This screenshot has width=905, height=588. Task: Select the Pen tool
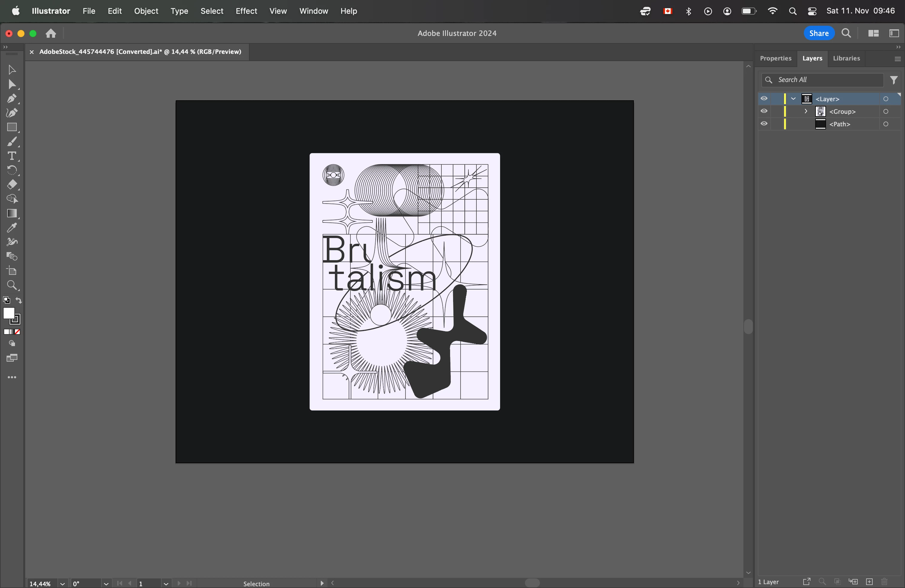(x=11, y=99)
